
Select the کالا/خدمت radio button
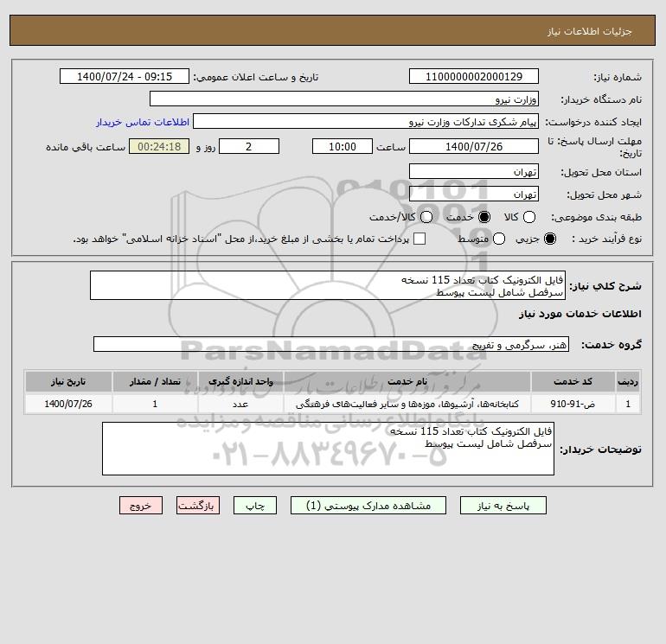coord(426,217)
